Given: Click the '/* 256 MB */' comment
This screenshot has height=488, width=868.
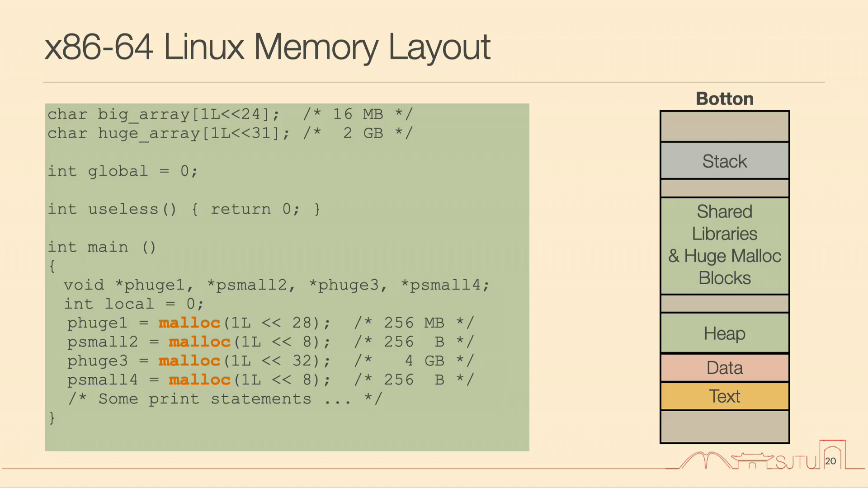Looking at the screenshot, I should pos(415,323).
